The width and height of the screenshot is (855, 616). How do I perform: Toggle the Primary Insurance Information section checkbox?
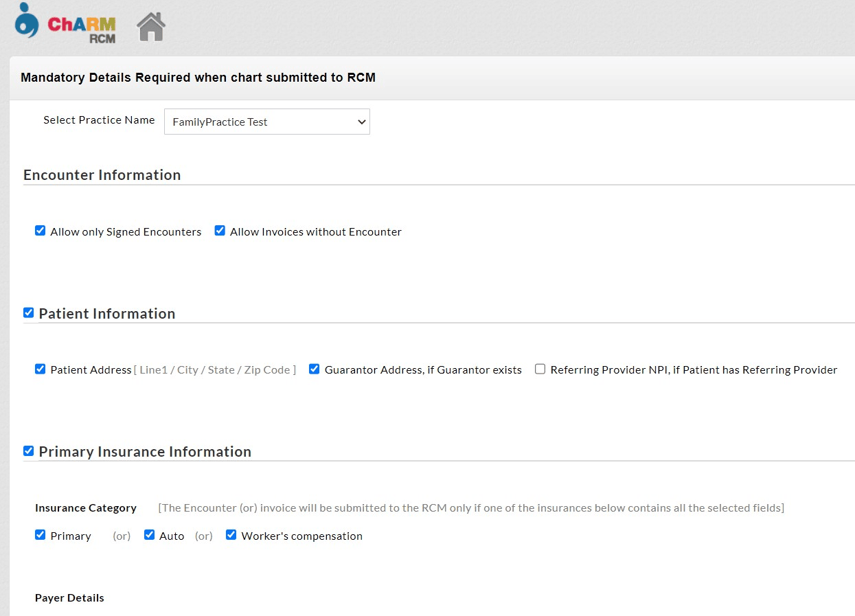point(28,450)
